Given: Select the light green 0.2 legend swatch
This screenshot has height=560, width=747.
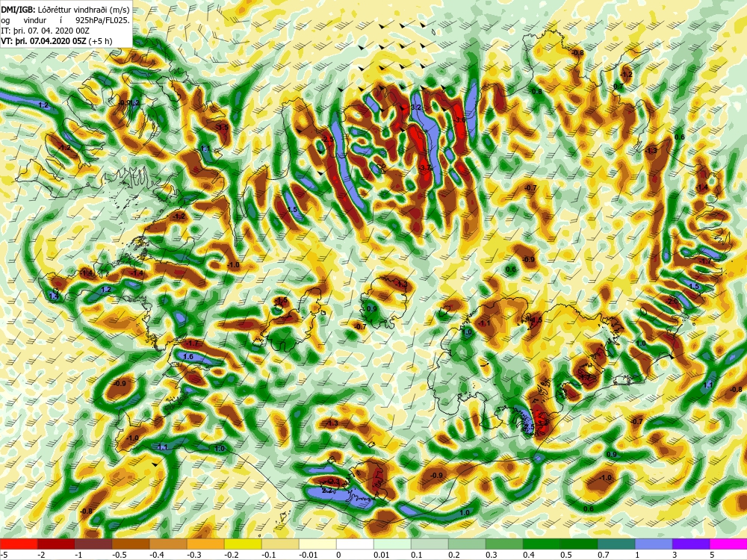Looking at the screenshot, I should (x=467, y=544).
